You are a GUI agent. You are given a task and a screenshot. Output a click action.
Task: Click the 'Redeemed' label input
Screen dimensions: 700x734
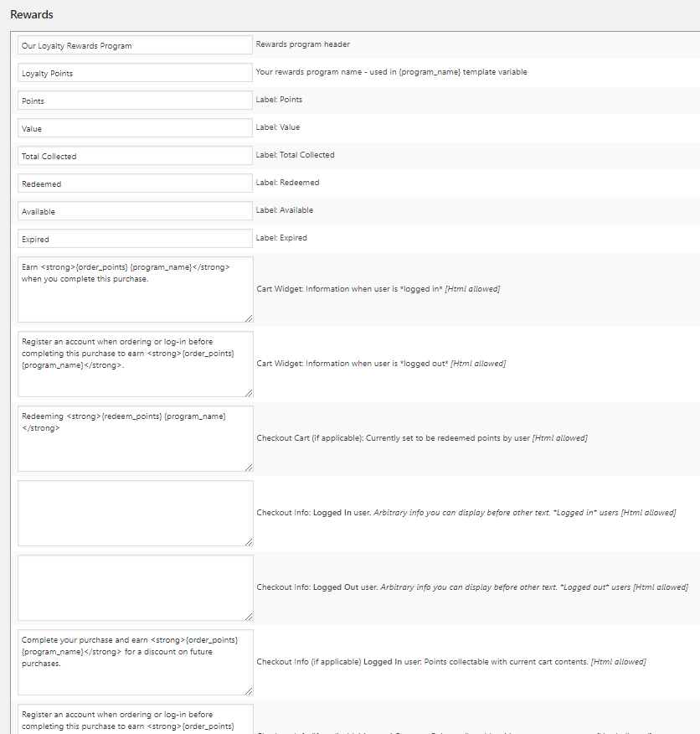(136, 183)
